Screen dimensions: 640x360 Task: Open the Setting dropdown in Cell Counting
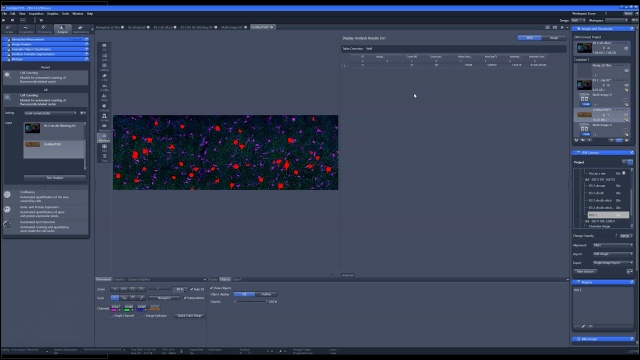[50, 113]
